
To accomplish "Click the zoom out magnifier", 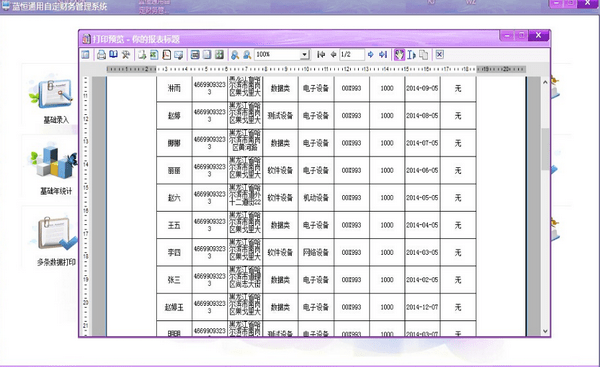I will pos(247,55).
